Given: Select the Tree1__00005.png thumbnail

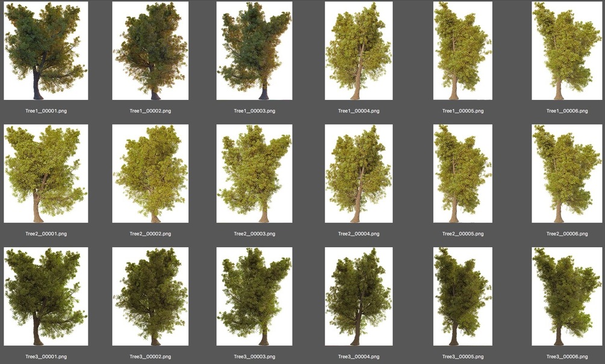Looking at the screenshot, I should point(462,51).
